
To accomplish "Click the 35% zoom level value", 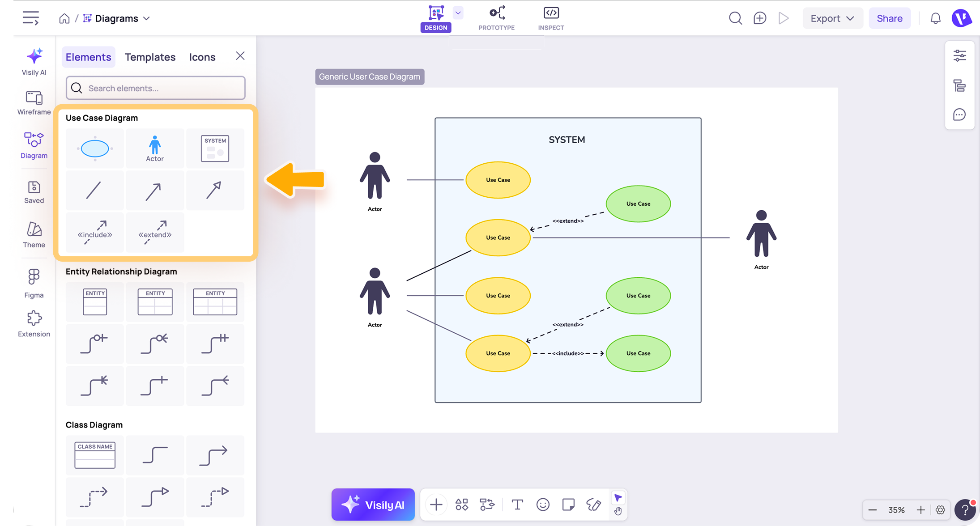I will [x=896, y=510].
